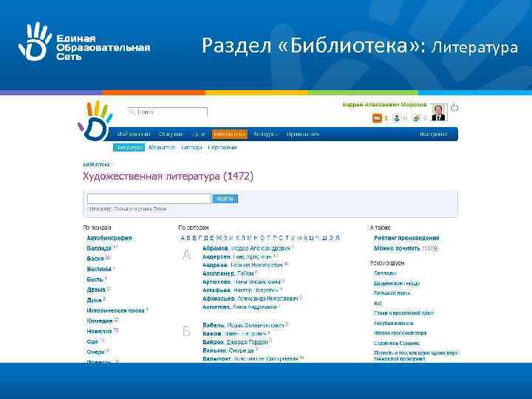Open the Автобиография genre

tap(109, 238)
